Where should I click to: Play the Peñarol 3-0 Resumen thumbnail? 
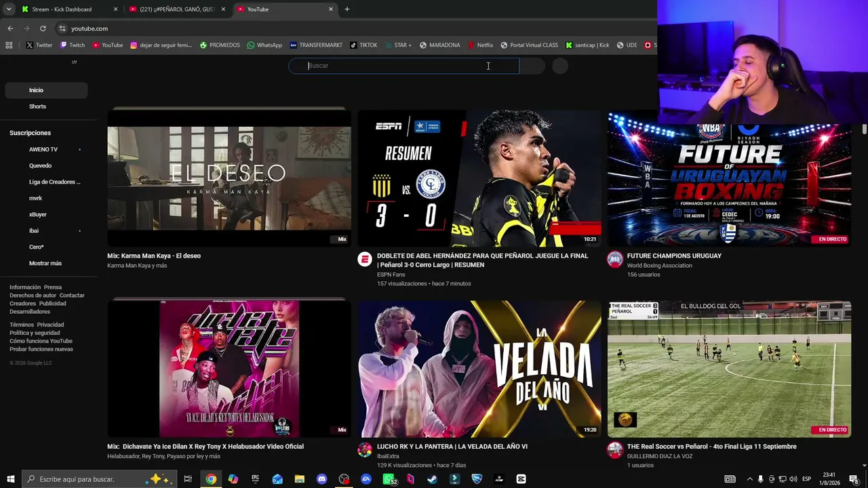(479, 178)
